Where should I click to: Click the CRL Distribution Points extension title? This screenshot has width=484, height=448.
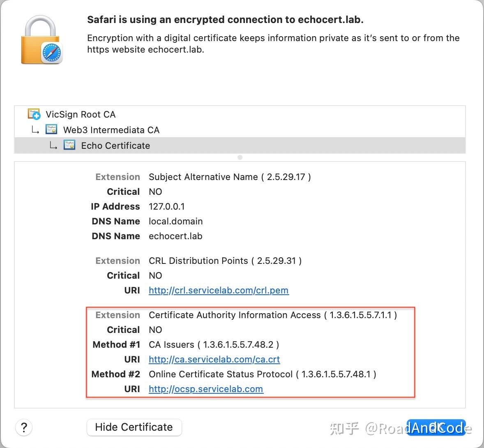(225, 261)
